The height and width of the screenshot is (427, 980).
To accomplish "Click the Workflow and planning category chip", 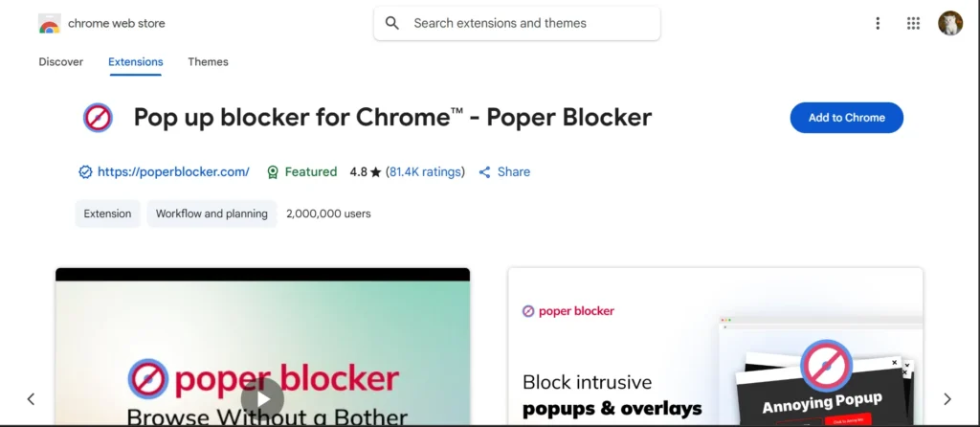I will pyautogui.click(x=212, y=213).
